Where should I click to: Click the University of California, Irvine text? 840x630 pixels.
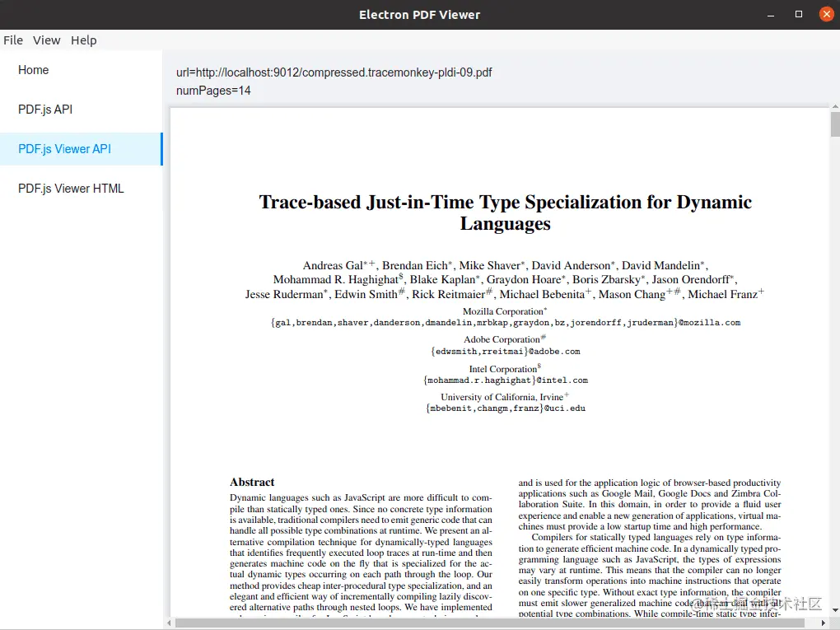tap(502, 397)
